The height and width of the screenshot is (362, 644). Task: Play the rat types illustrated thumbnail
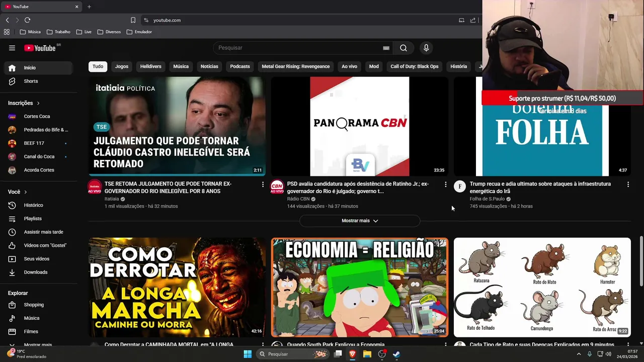tap(542, 287)
